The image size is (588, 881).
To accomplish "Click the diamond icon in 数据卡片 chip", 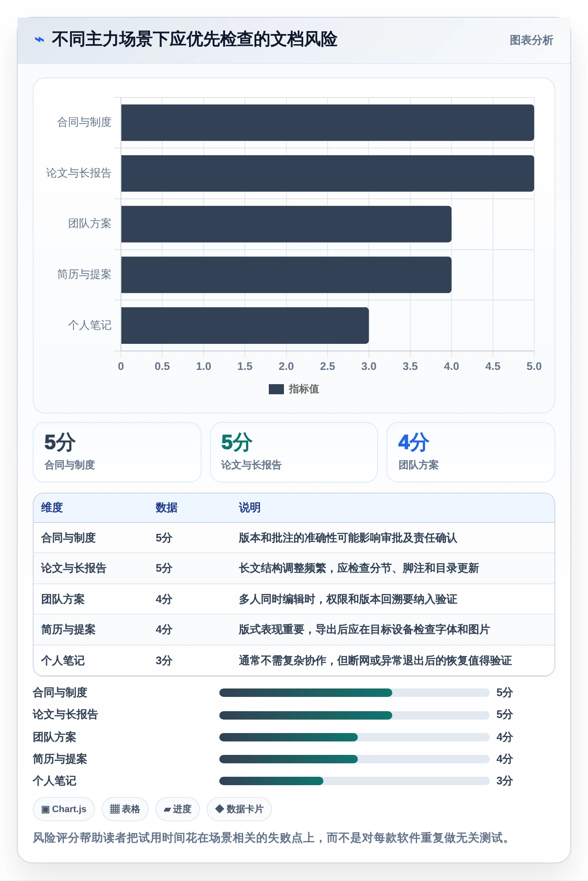I will pos(219,809).
